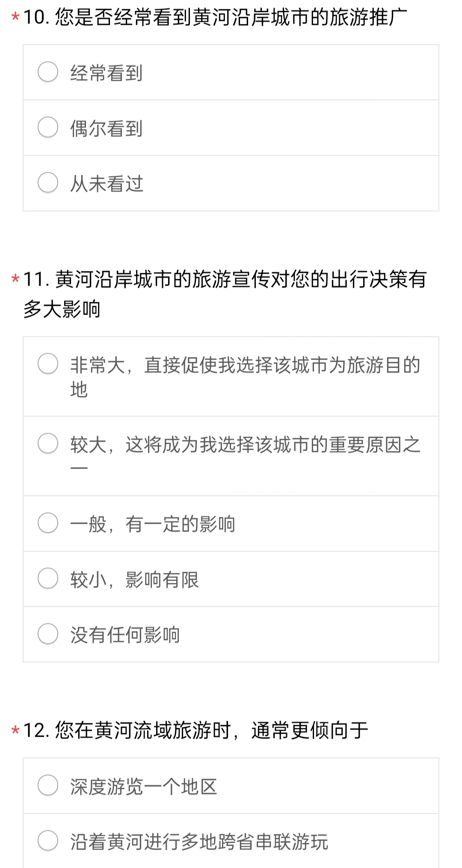Choose the 偶尔看到 option
The width and height of the screenshot is (462, 868).
tap(48, 127)
